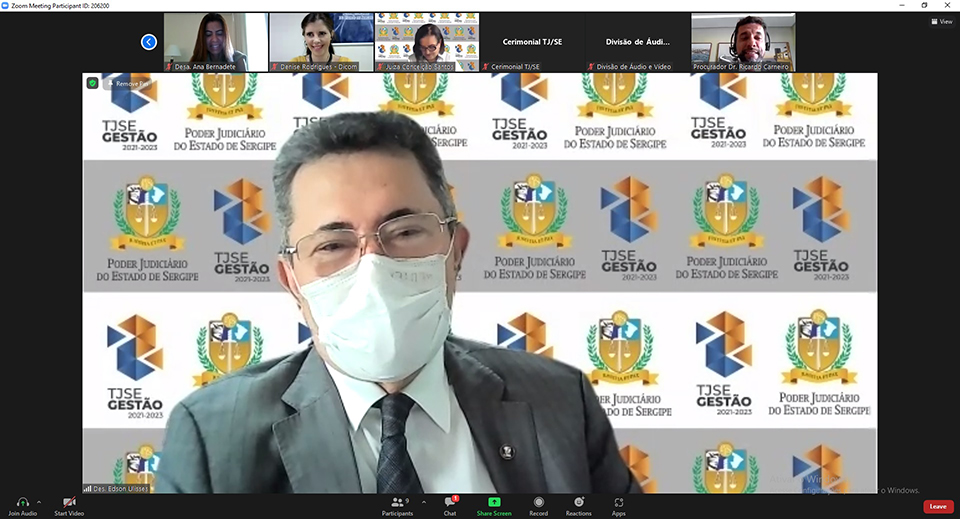The width and height of the screenshot is (960, 519).
Task: Select Desa. Ana Bernadete video thumbnail
Action: pyautogui.click(x=215, y=42)
